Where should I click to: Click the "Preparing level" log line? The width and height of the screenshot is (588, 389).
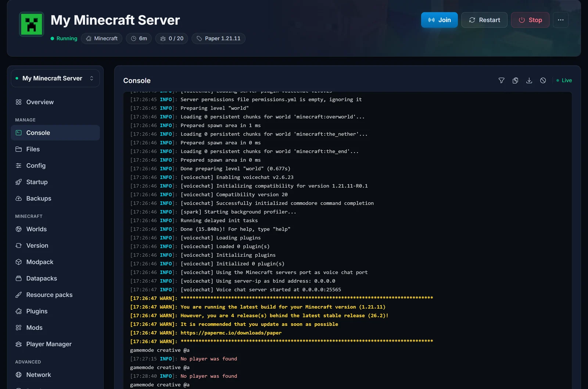click(189, 108)
